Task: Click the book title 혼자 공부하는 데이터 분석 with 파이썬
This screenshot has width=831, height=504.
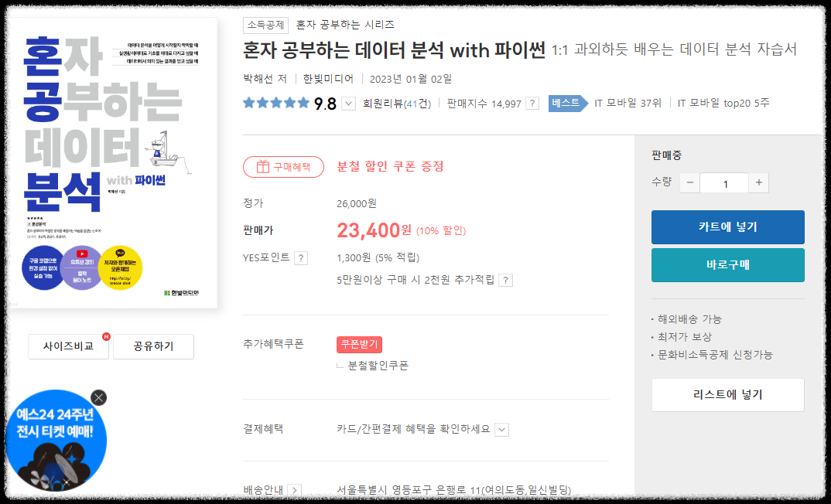Action: click(395, 50)
